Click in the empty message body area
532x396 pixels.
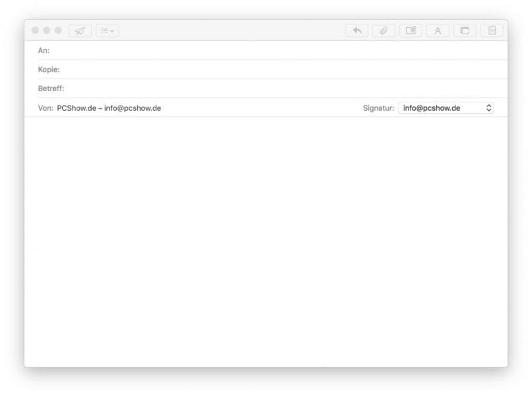coord(266,241)
